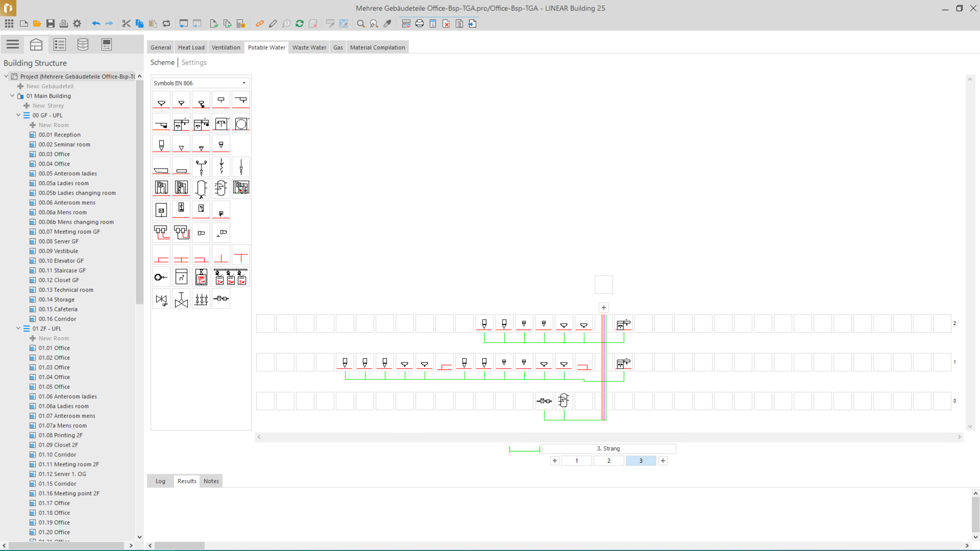The image size is (980, 551).
Task: Click the Save icon in toolbar
Action: coord(50,24)
